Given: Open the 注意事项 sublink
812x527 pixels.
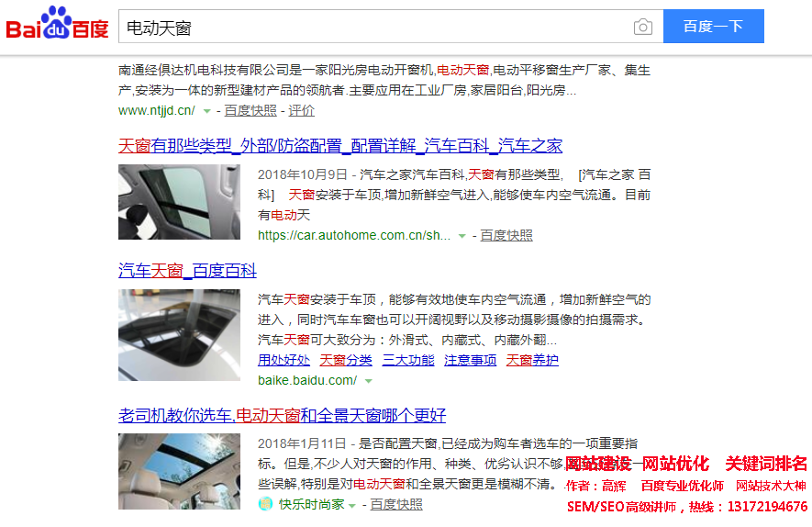Looking at the screenshot, I should tap(471, 360).
